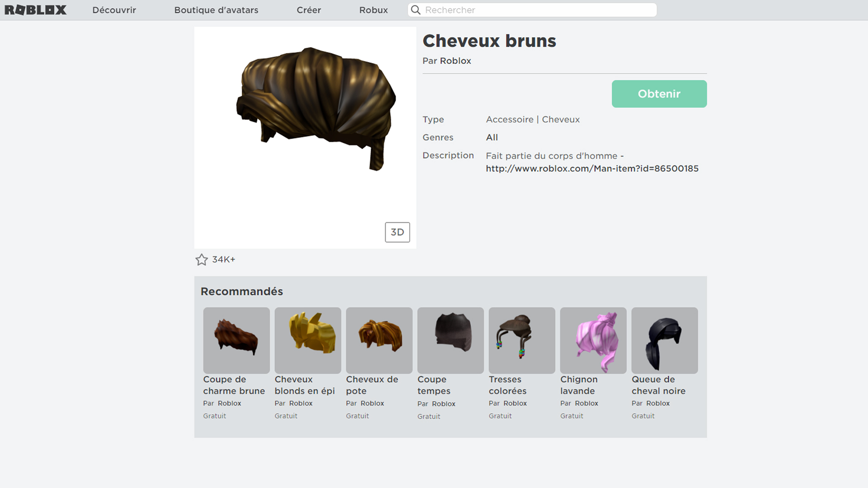Click the Coupe de charme brune title

click(234, 385)
